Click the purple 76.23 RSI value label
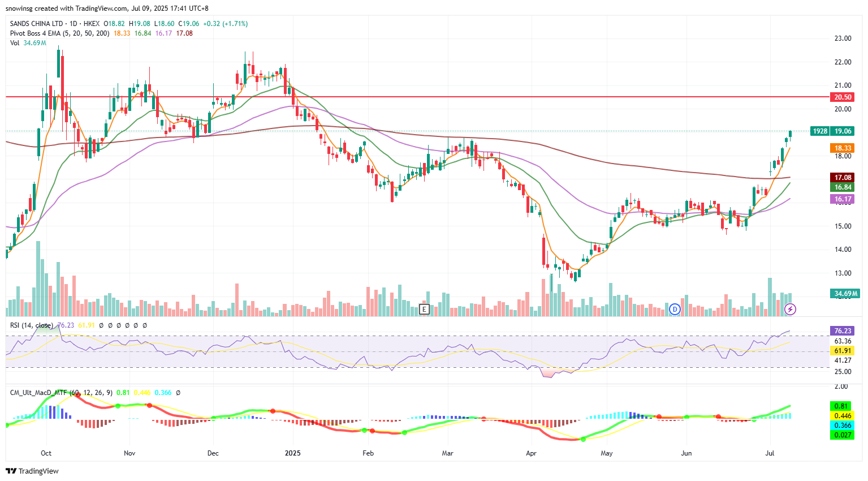868x481 pixels. click(x=843, y=330)
